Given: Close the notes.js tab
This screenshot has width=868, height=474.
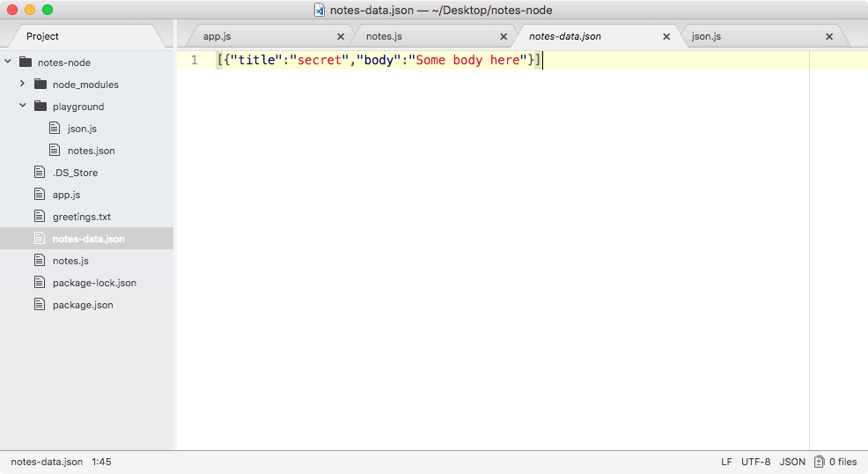Looking at the screenshot, I should (504, 36).
